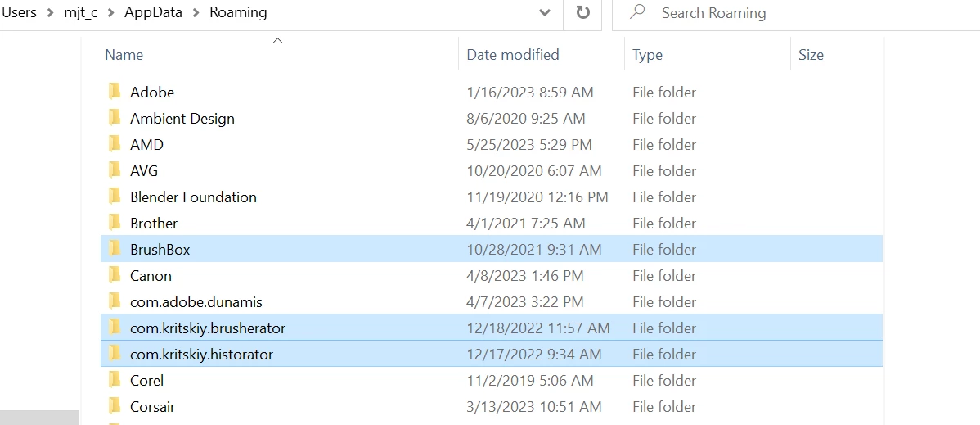Select the AVG folder name
980x425 pixels.
coord(144,171)
